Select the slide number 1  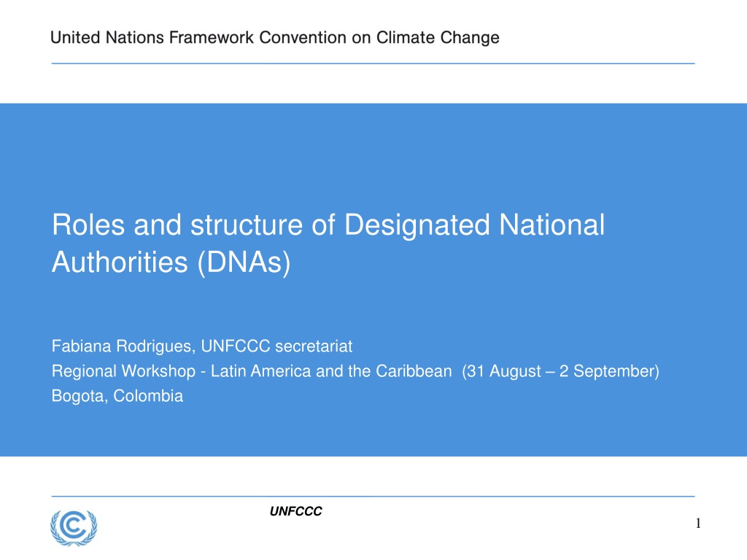click(x=698, y=524)
